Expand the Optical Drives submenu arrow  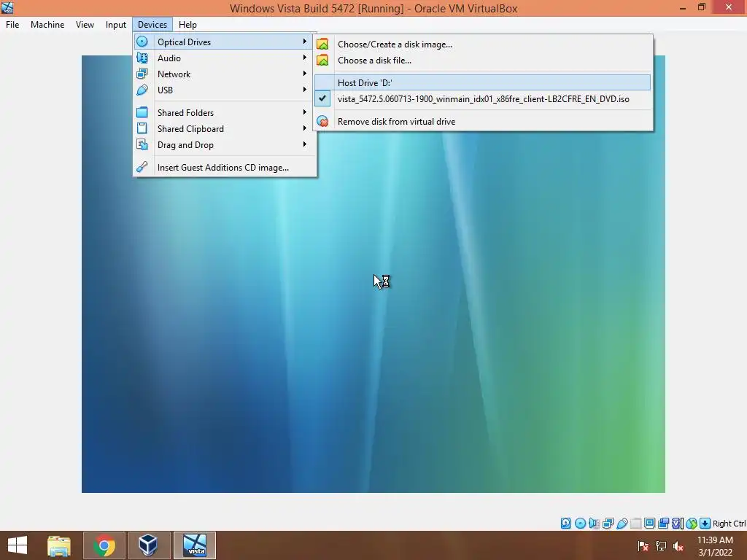point(304,42)
